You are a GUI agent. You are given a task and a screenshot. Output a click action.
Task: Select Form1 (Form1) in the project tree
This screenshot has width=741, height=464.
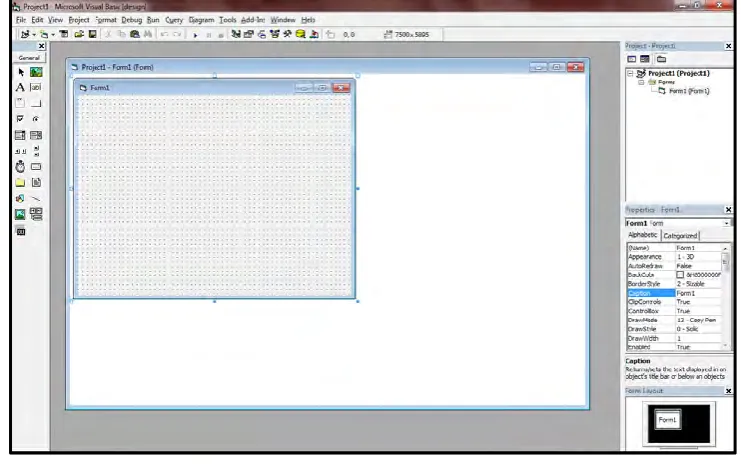pyautogui.click(x=689, y=91)
